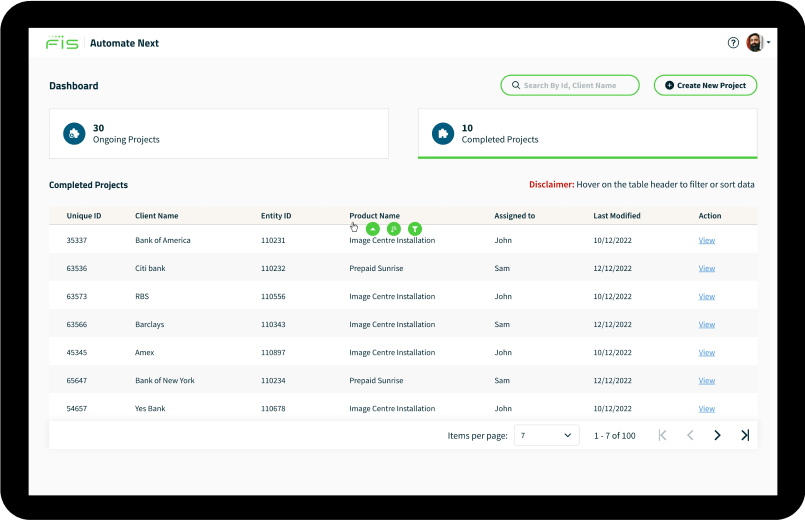Jump to the last page of results
This screenshot has width=805, height=520.
[745, 435]
